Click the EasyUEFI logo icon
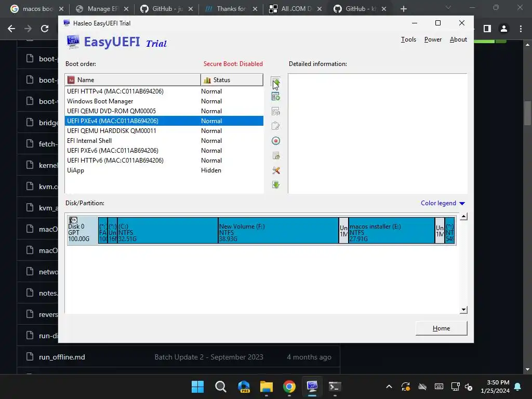Viewport: 532px width, 399px height. tap(73, 42)
